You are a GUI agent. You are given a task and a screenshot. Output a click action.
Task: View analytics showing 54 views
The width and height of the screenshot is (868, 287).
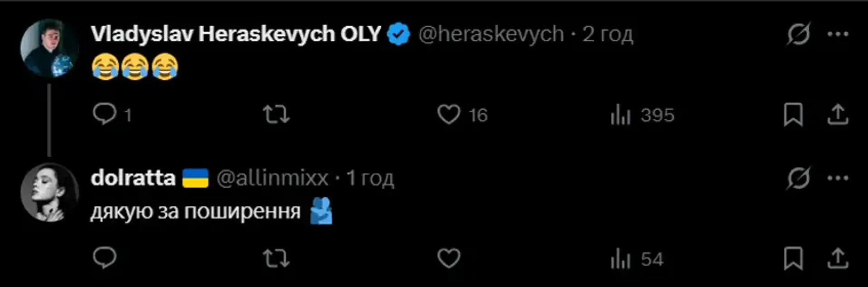point(620,259)
